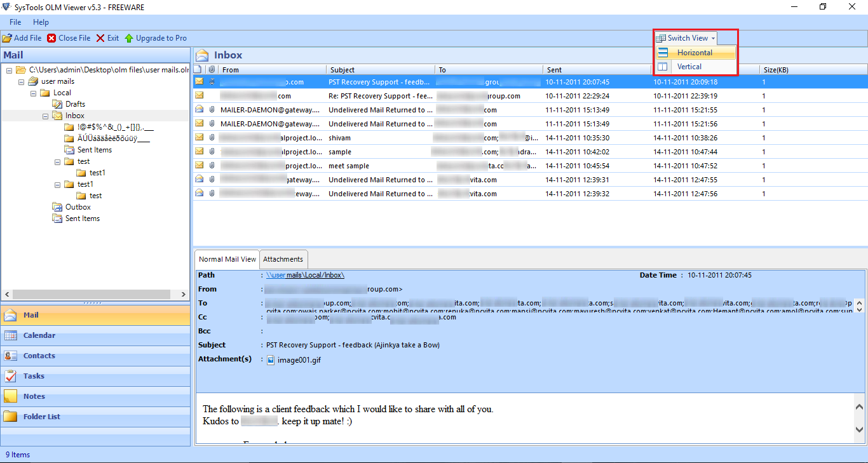Sort by the To column header
Image resolution: width=868 pixels, height=463 pixels.
click(x=489, y=70)
